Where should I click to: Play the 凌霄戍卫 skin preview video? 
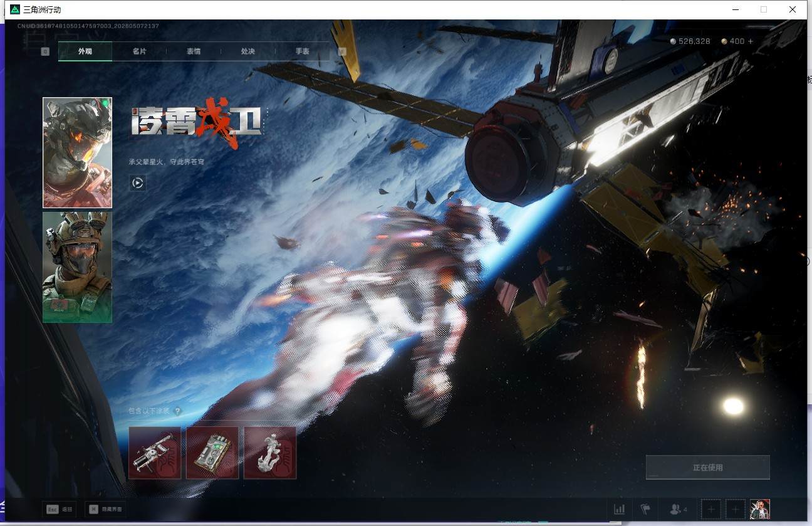(x=138, y=183)
